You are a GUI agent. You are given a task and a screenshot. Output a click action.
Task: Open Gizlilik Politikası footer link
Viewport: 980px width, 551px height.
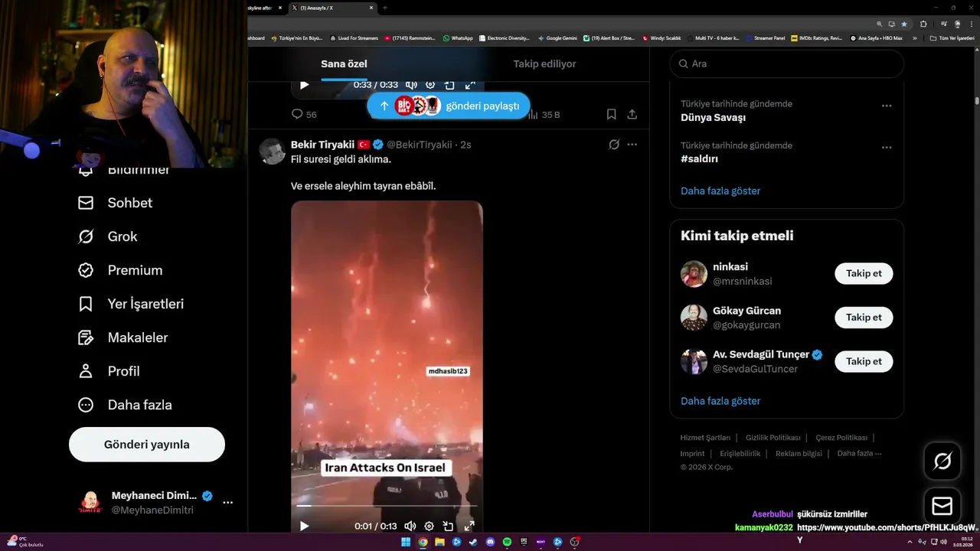pyautogui.click(x=773, y=438)
